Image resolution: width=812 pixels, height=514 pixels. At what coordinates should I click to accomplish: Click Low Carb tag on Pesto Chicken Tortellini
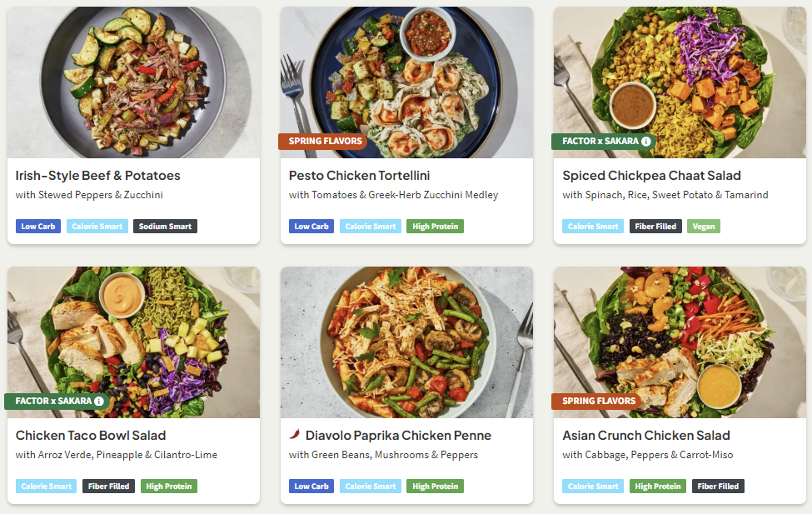point(311,227)
